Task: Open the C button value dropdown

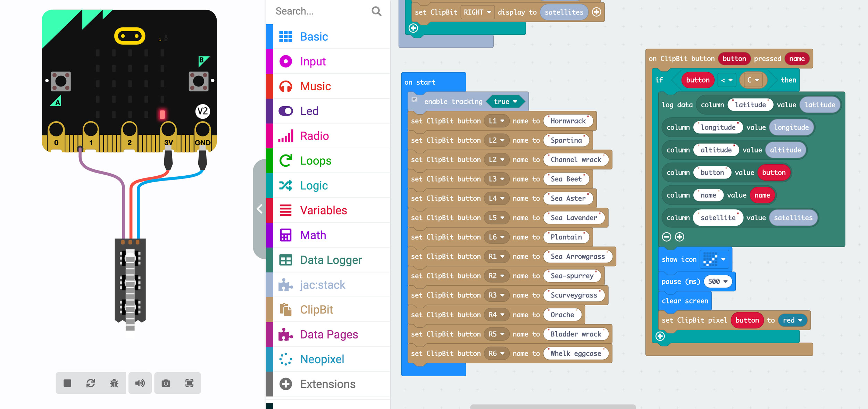Action: (x=753, y=80)
